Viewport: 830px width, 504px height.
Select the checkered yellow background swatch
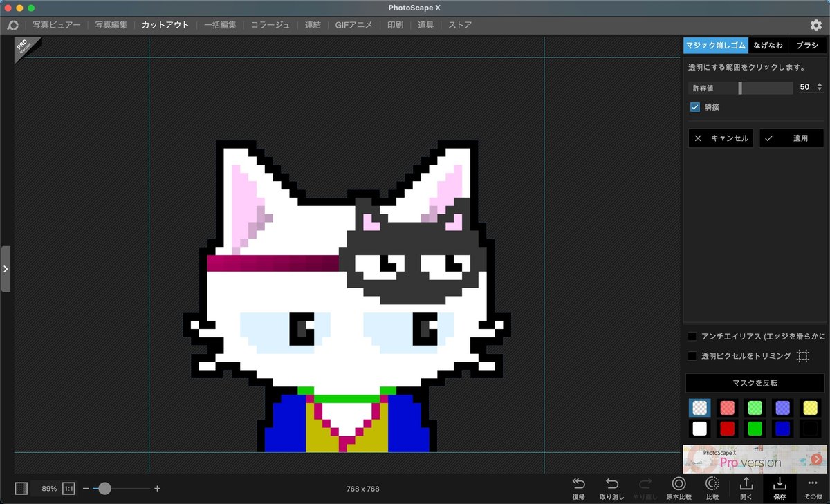pos(810,408)
